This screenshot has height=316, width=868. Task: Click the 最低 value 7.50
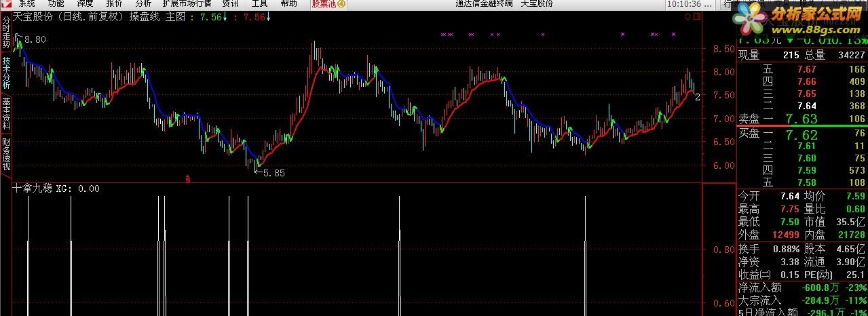[790, 222]
